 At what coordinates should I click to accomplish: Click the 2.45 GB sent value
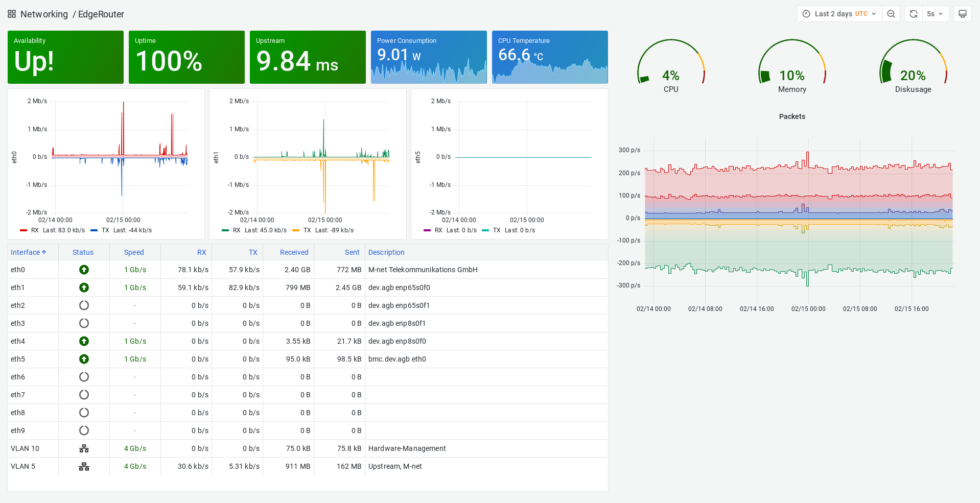[x=348, y=288]
